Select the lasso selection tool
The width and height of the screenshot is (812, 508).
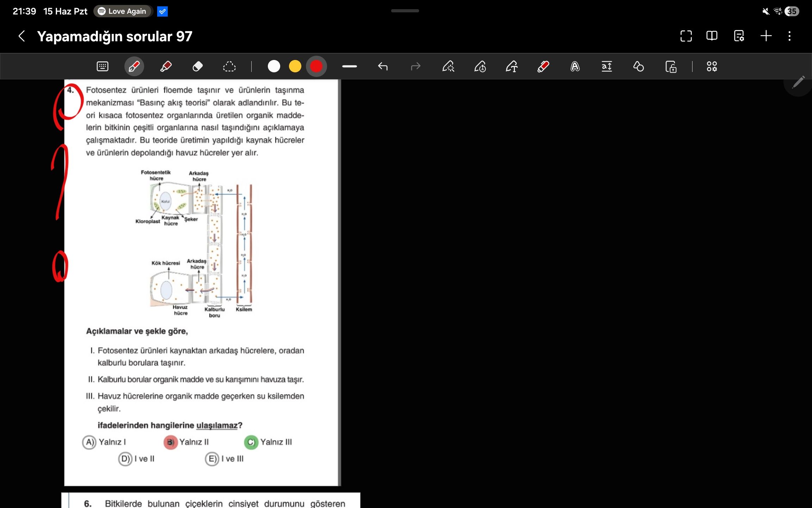[229, 66]
